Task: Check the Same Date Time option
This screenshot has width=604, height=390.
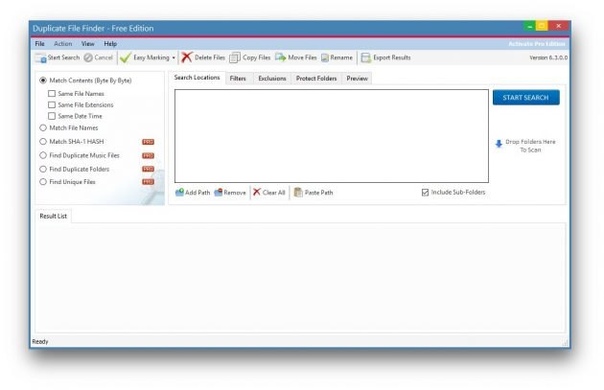Action: (x=52, y=116)
